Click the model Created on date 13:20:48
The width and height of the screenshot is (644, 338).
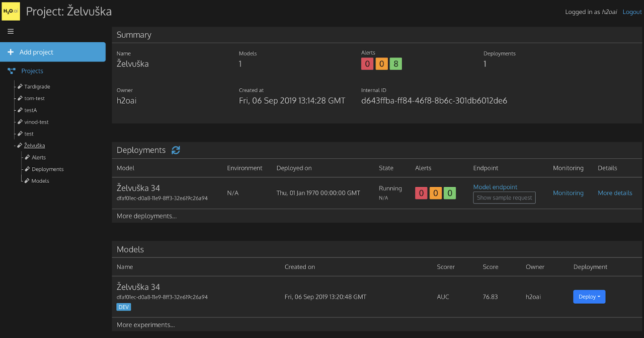pos(326,297)
